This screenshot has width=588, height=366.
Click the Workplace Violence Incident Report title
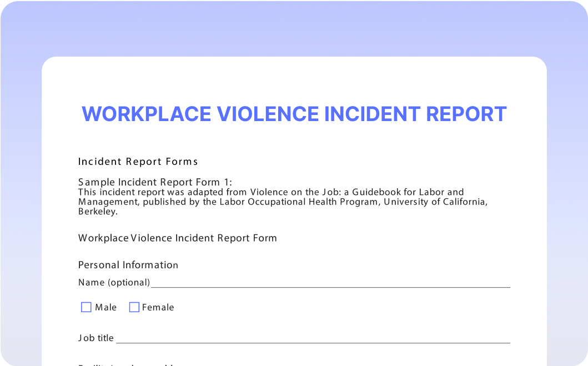point(294,114)
